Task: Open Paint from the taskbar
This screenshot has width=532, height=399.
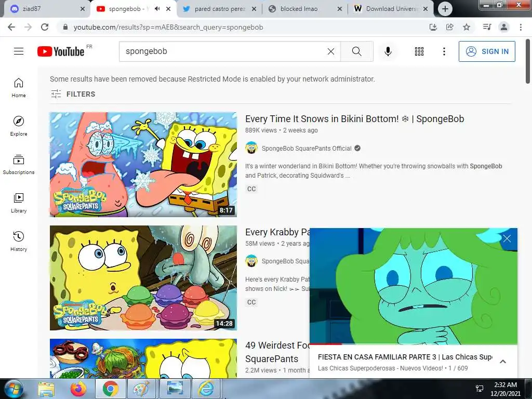Action: 141,389
